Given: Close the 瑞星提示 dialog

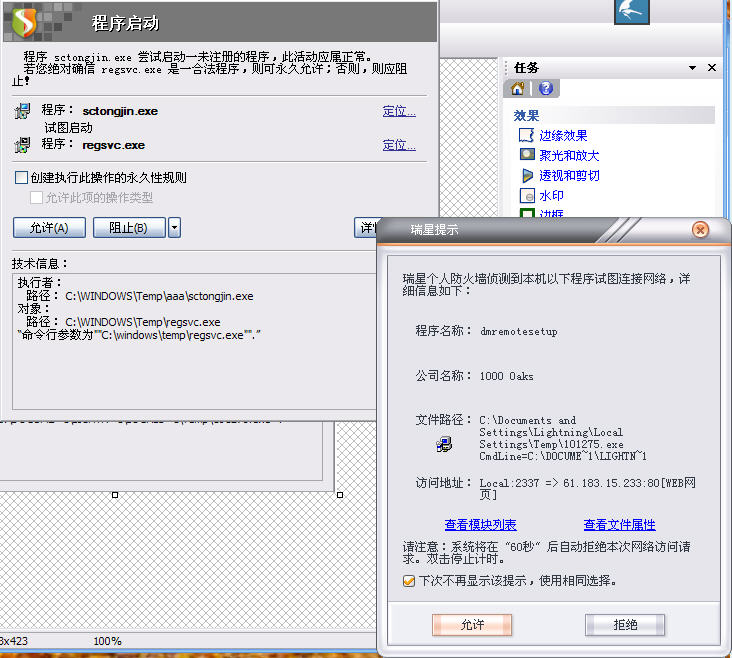Looking at the screenshot, I should tap(700, 229).
